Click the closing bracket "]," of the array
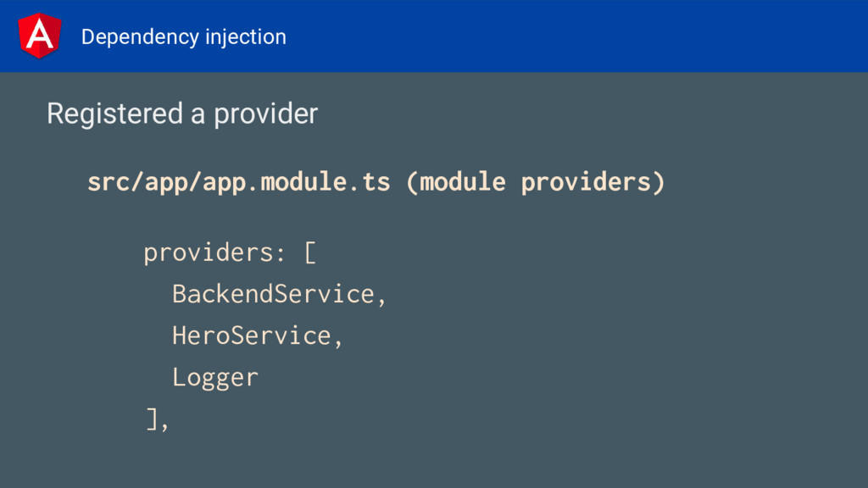 point(158,419)
